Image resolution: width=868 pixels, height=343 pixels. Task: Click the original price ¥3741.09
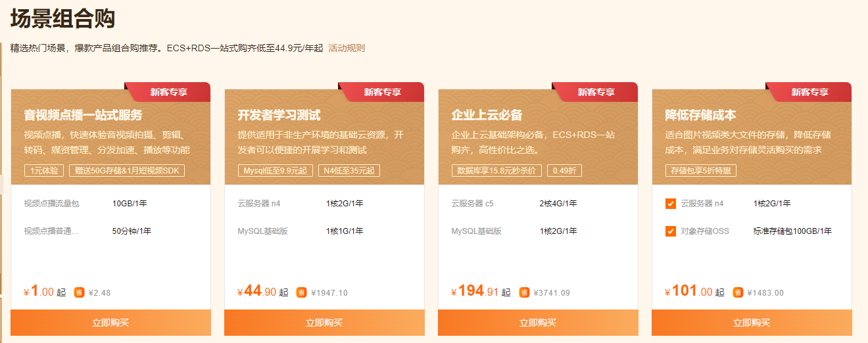pos(552,293)
